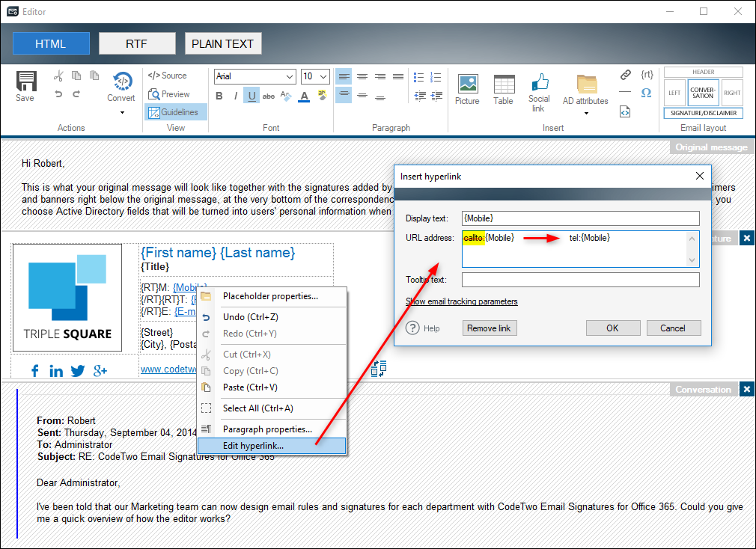Open the text highlight color picker
756x549 pixels.
[x=322, y=95]
